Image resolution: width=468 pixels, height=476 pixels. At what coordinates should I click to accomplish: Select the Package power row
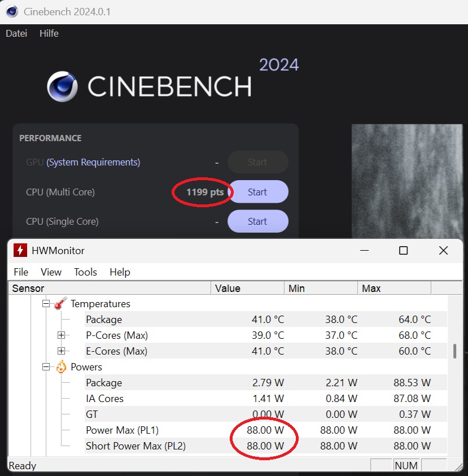tap(265, 382)
